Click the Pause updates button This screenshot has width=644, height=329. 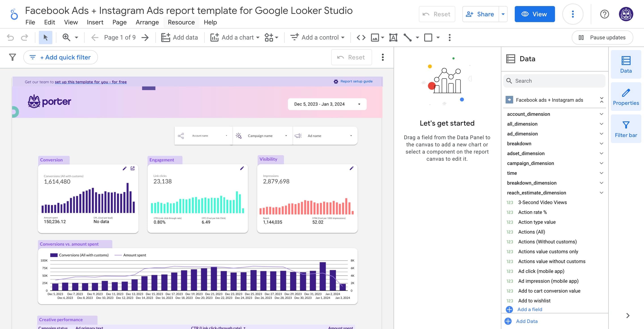[602, 38]
